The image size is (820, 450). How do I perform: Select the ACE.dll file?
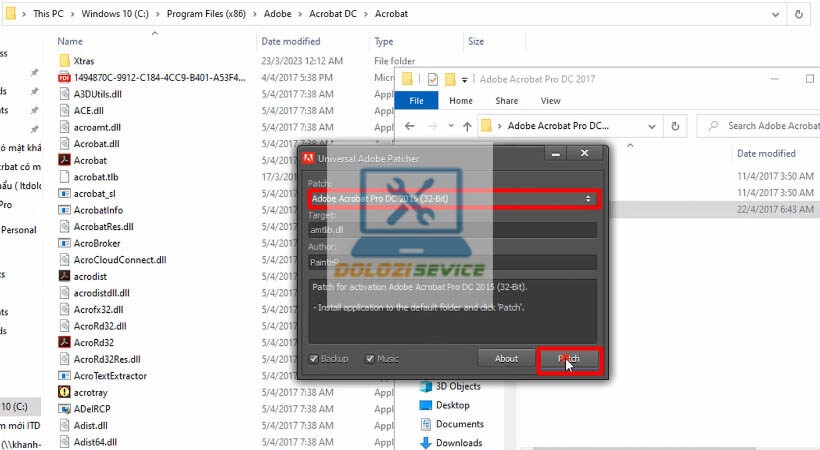(x=81, y=110)
